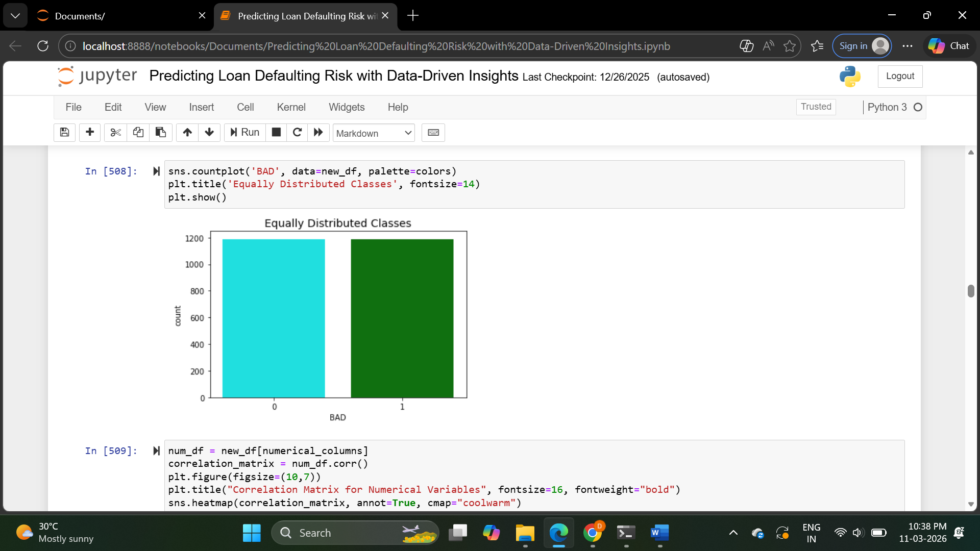Screen dimensions: 980x551
Task: Show hidden system tray icons chevron
Action: 733,533
